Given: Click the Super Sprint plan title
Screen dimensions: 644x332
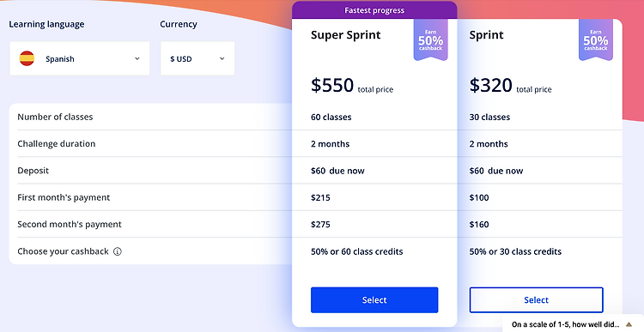Looking at the screenshot, I should pyautogui.click(x=346, y=35).
